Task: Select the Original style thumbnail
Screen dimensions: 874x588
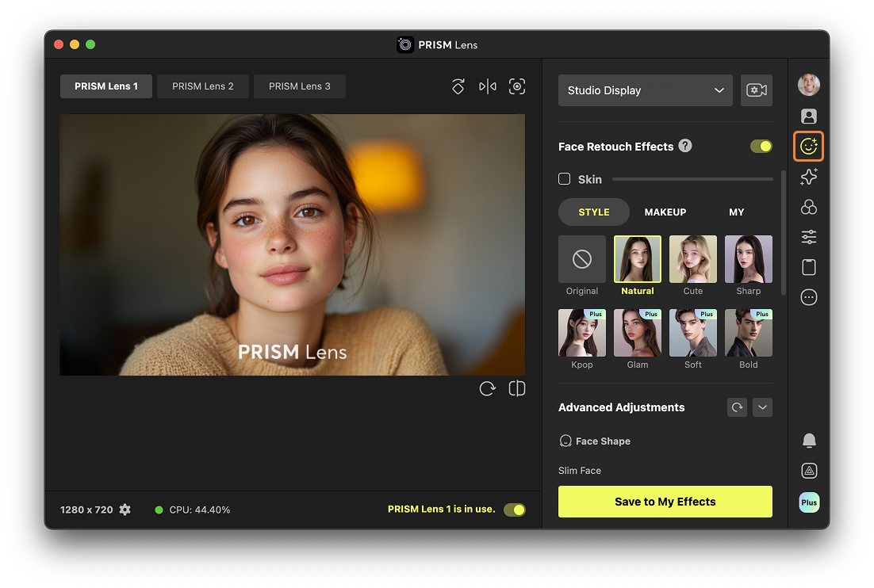Action: coord(582,259)
